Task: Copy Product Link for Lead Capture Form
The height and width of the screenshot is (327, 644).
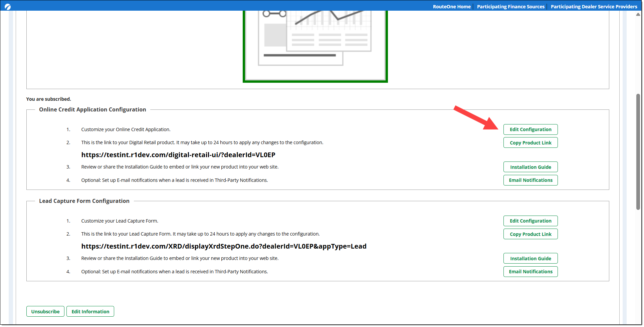Action: click(x=530, y=234)
